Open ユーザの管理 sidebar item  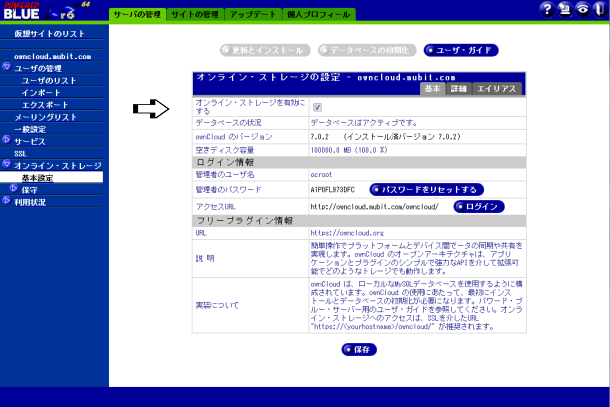[38, 68]
